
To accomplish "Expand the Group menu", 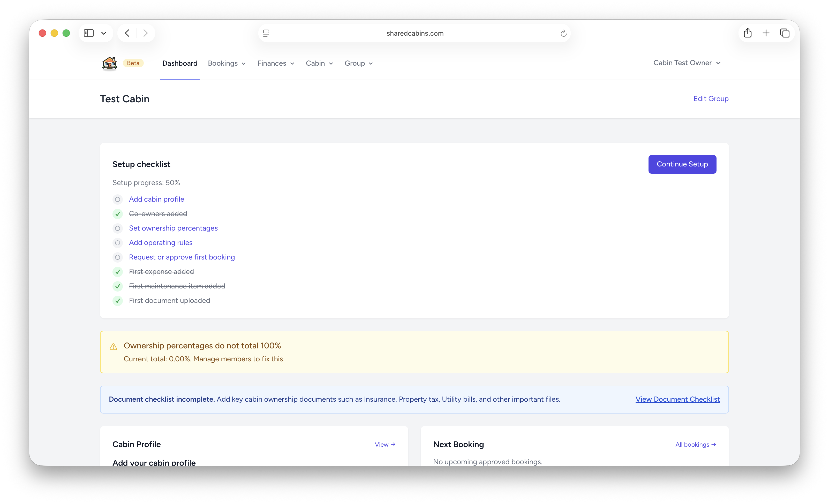I will point(359,63).
